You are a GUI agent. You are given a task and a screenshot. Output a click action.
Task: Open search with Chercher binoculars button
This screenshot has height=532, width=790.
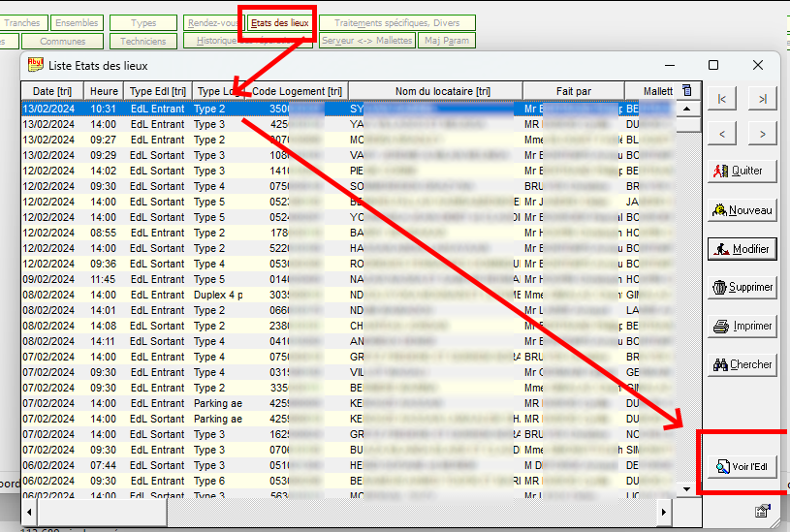[742, 364]
